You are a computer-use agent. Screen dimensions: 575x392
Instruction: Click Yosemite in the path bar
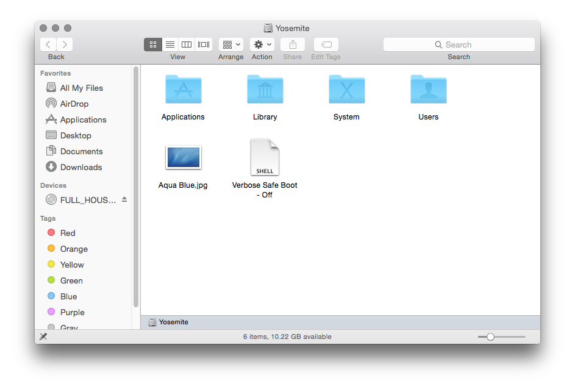[x=169, y=322]
